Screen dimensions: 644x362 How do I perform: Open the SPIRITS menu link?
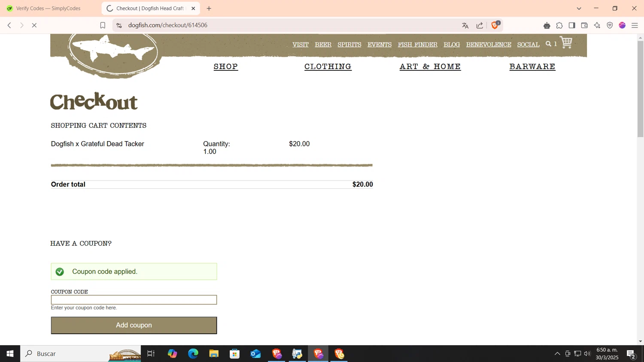[349, 45]
